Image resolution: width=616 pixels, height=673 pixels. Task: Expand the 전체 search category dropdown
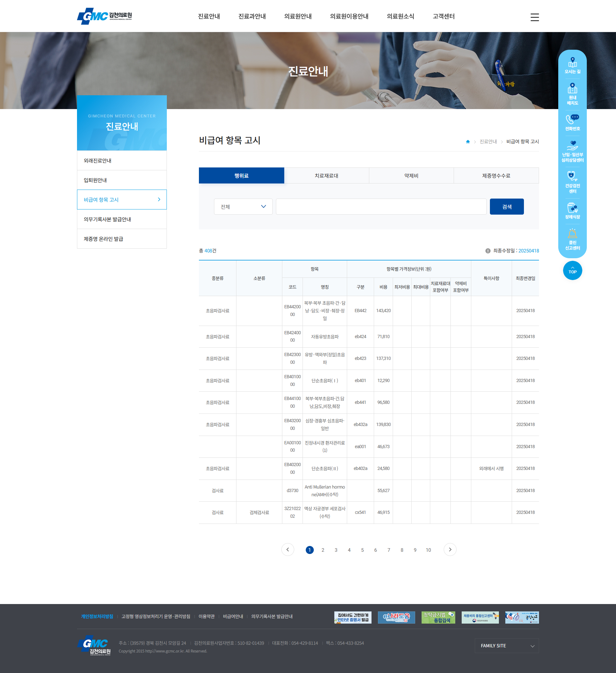(x=243, y=207)
